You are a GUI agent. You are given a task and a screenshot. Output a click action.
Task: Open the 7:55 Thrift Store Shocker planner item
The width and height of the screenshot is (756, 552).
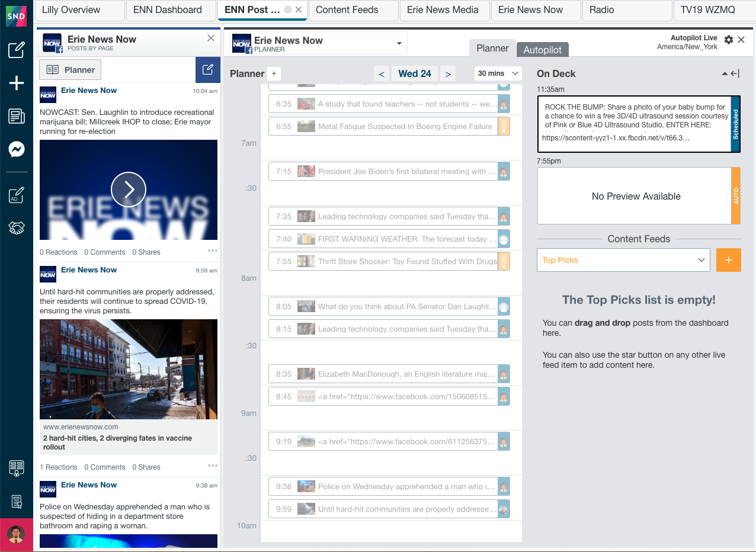point(389,261)
